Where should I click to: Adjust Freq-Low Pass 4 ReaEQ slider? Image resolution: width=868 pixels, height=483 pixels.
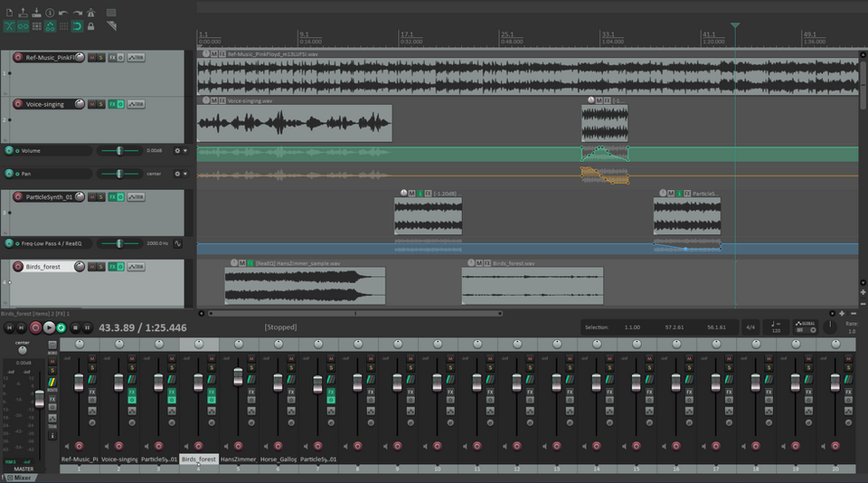(x=119, y=243)
